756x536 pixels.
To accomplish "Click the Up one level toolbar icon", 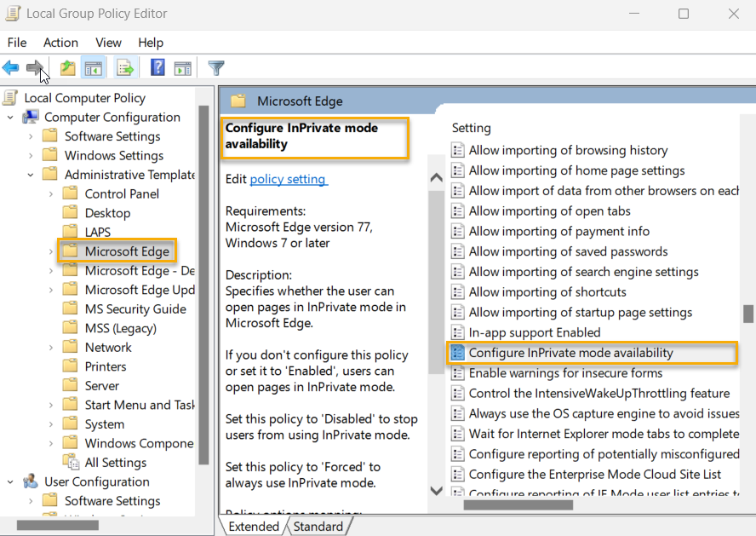I will click(66, 67).
